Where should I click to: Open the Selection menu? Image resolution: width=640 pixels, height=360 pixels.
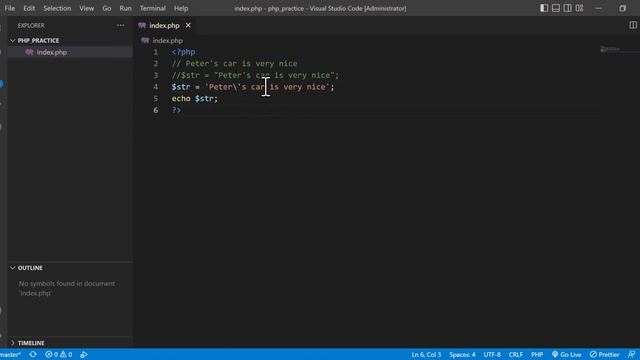pos(57,8)
